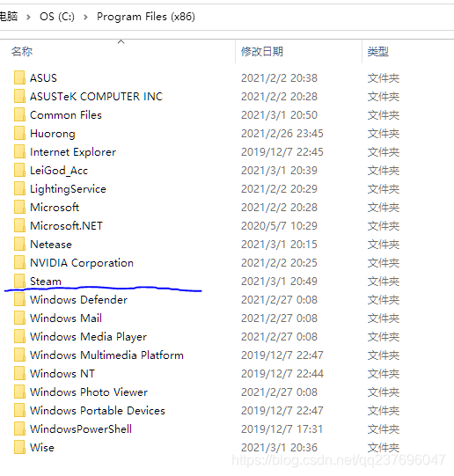Click the Windows NT folder icon

click(x=19, y=374)
